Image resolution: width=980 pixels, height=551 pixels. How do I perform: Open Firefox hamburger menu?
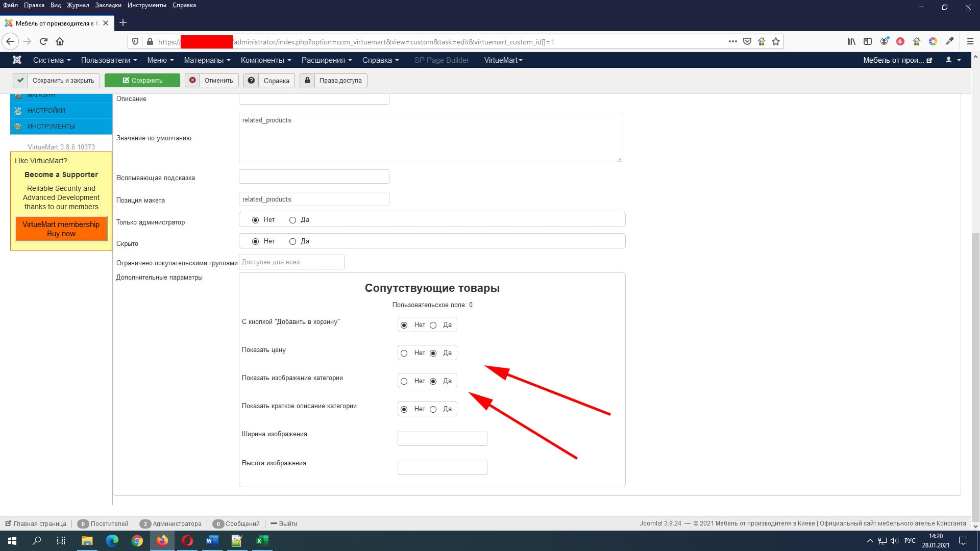(970, 41)
